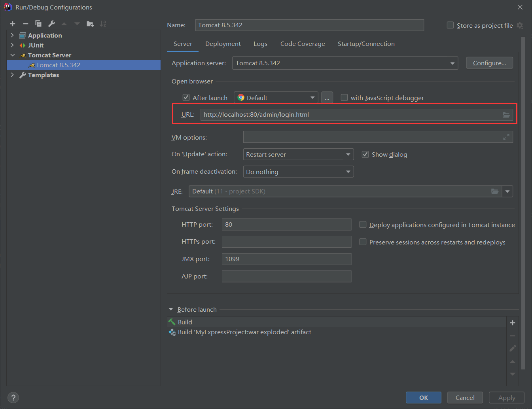
Task: Open browser Default dropdown
Action: click(276, 98)
